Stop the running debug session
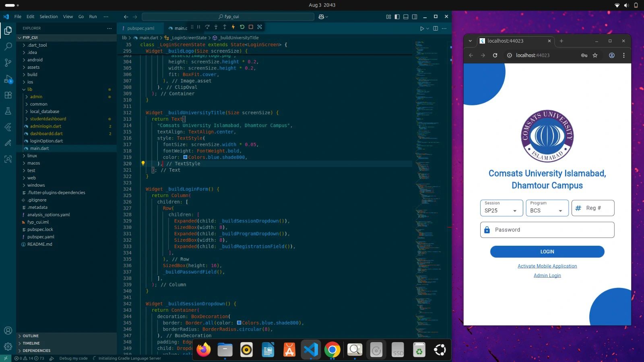 [x=251, y=27]
